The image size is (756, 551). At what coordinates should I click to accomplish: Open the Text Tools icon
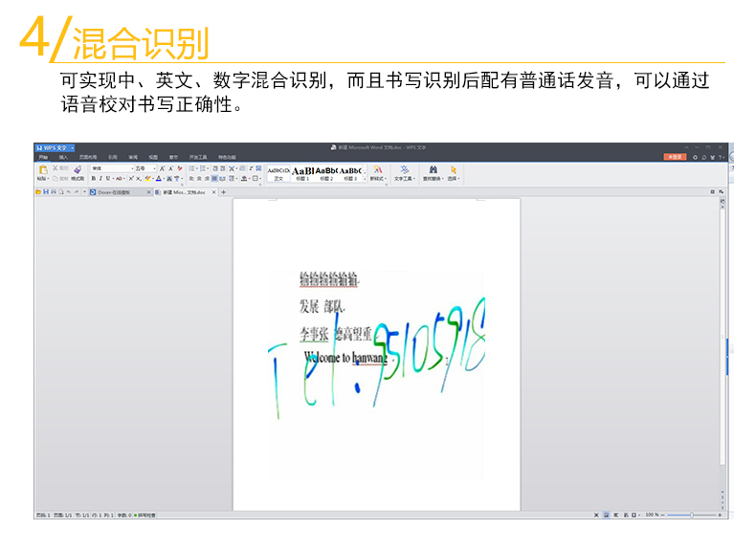(x=404, y=170)
